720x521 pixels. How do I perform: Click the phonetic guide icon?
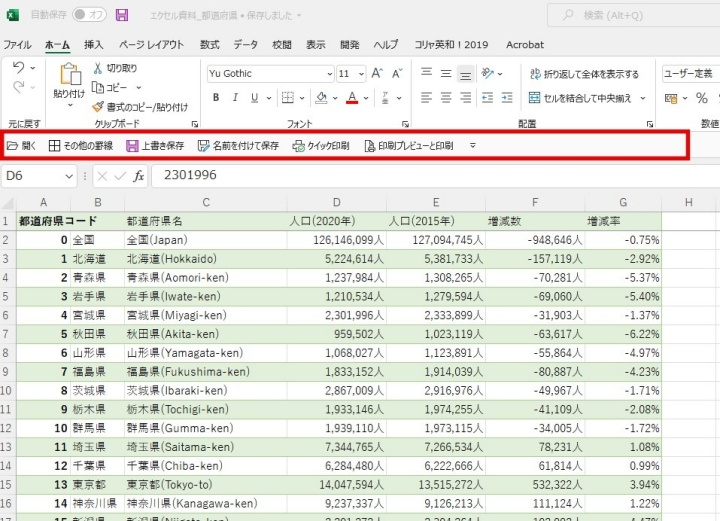click(x=386, y=98)
